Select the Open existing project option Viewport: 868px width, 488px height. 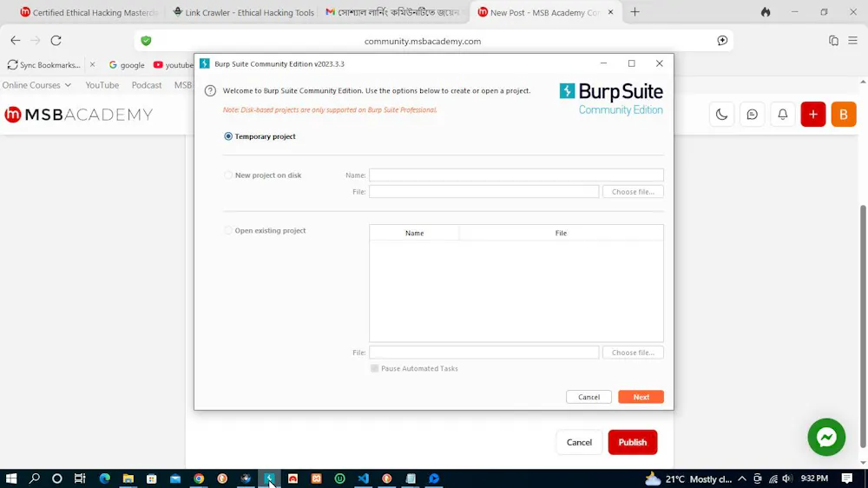228,230
